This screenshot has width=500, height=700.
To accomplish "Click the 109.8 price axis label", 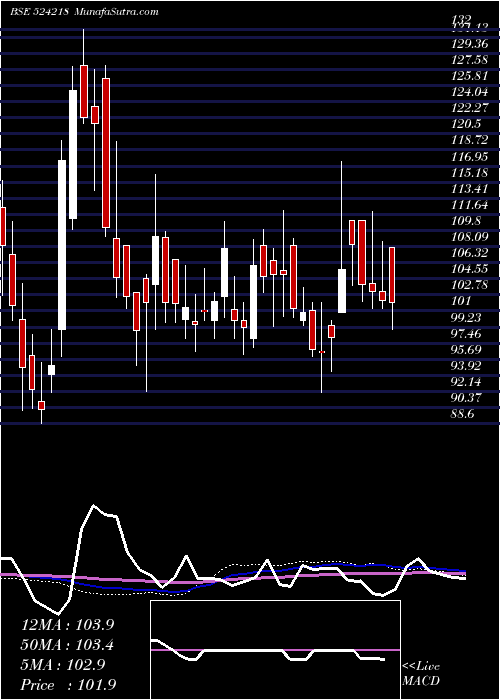I will click(467, 221).
